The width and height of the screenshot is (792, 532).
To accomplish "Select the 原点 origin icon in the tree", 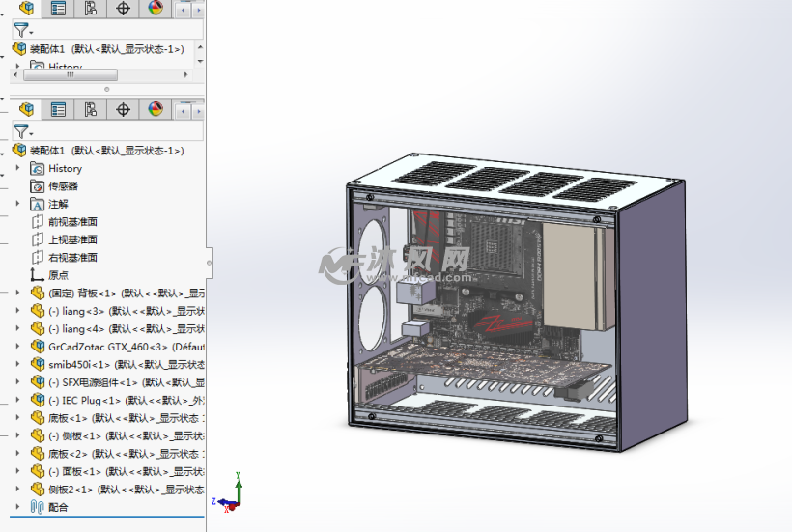I will pos(38,275).
